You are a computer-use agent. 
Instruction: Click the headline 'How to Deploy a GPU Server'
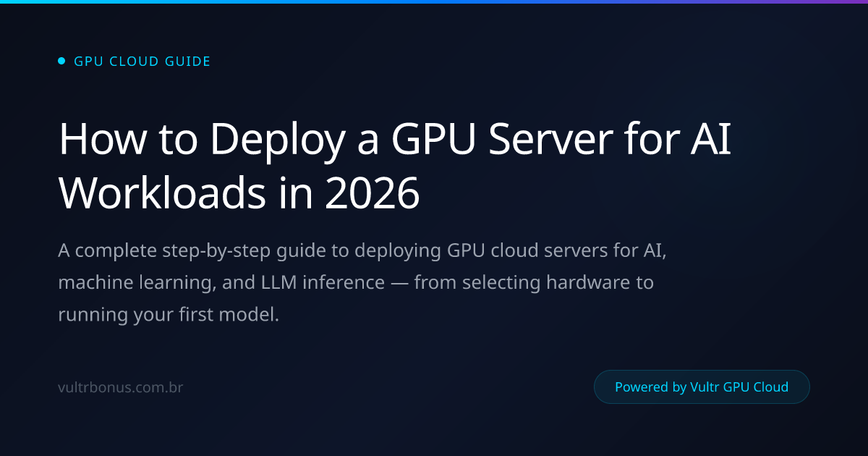click(x=395, y=166)
